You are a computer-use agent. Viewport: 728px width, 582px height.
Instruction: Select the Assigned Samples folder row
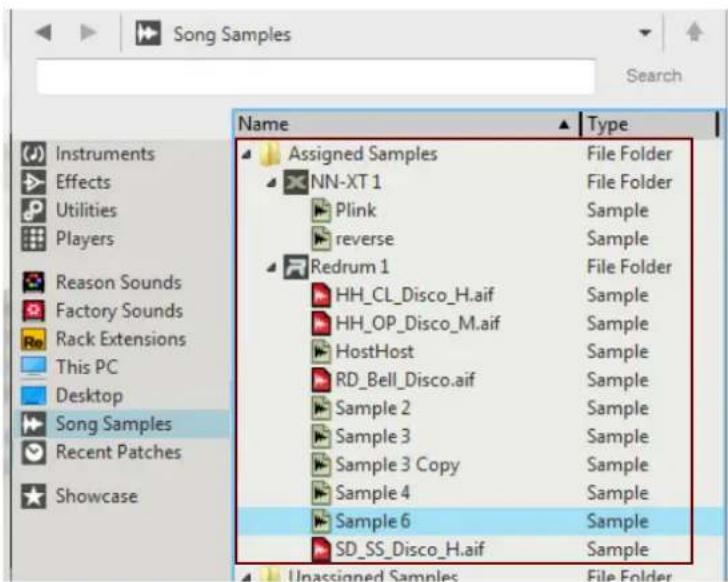point(464,154)
